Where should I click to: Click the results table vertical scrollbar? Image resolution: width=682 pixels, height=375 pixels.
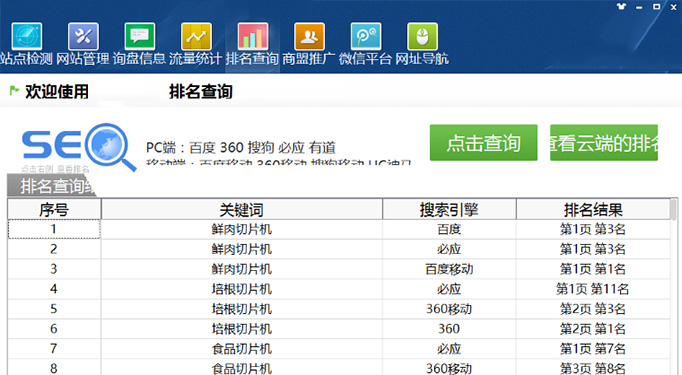pyautogui.click(x=674, y=286)
